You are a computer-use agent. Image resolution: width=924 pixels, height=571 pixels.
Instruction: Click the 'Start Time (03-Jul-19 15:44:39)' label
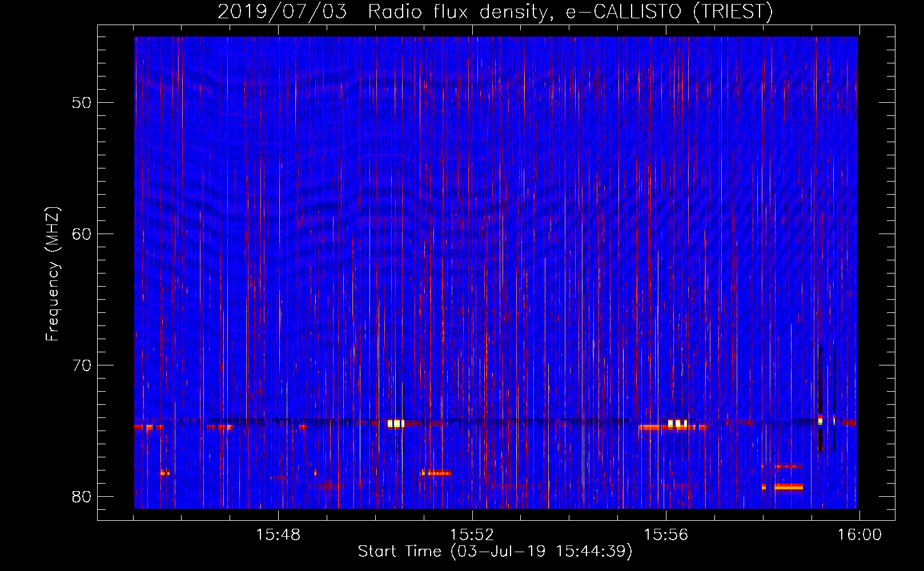click(x=495, y=552)
